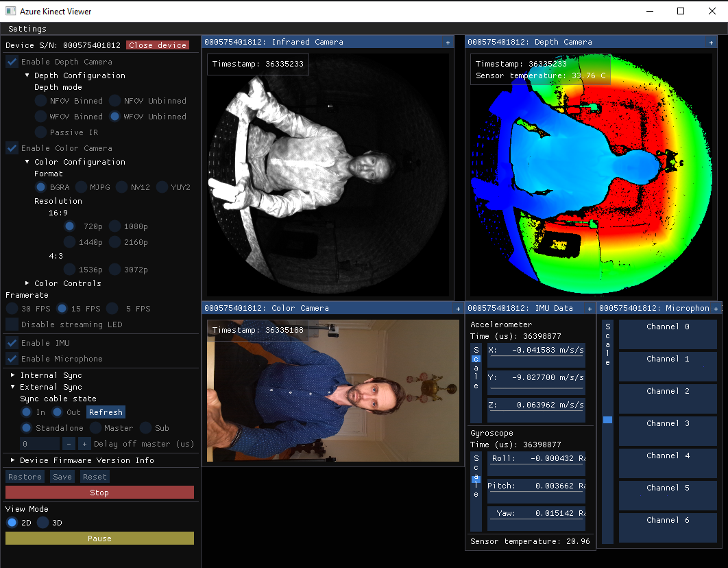This screenshot has height=568, width=728.
Task: Open the Settings menu
Action: [x=27, y=29]
